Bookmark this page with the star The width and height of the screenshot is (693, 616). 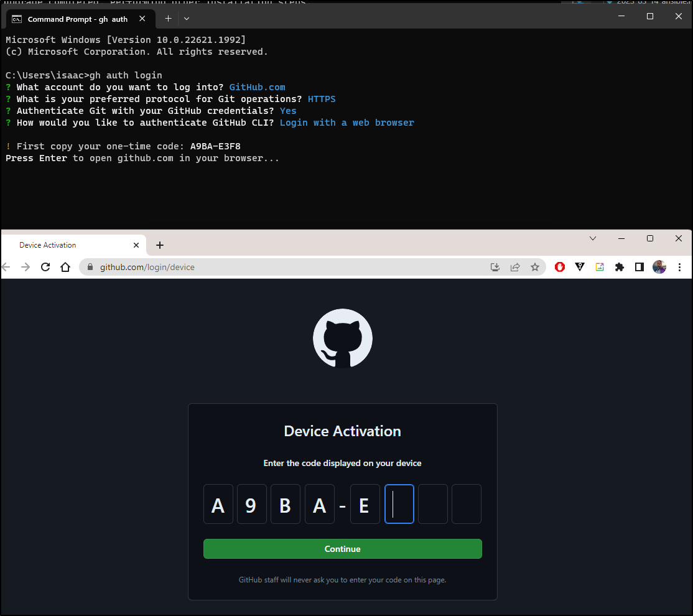tap(535, 267)
